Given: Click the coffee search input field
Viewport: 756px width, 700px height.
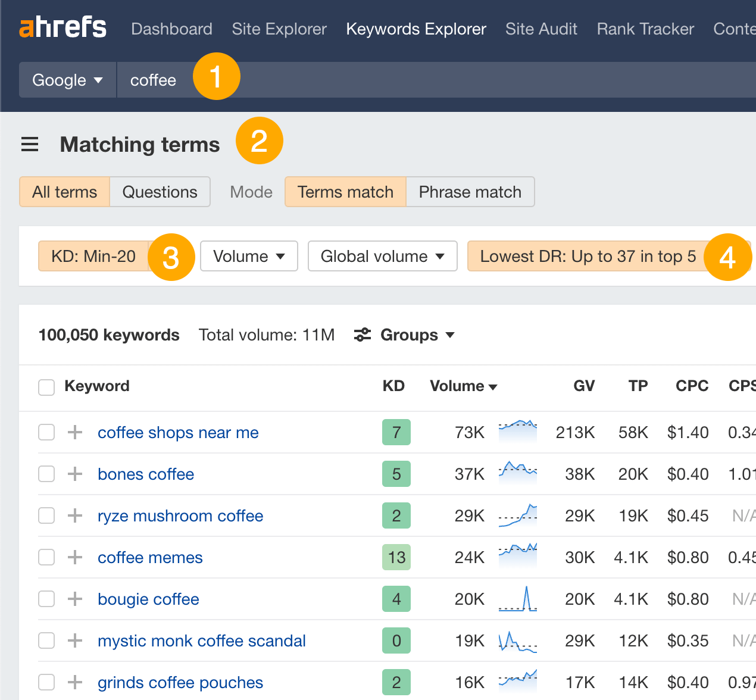Looking at the screenshot, I should [153, 79].
